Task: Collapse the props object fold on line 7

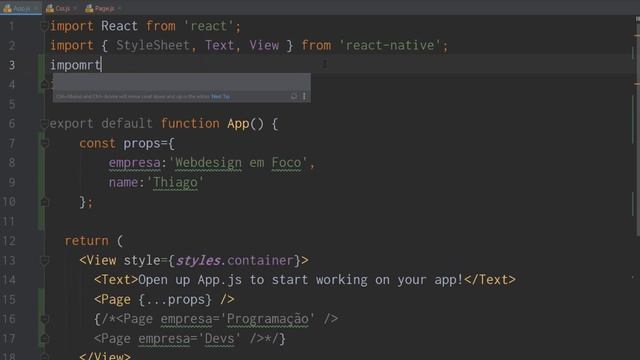Action: tap(44, 143)
